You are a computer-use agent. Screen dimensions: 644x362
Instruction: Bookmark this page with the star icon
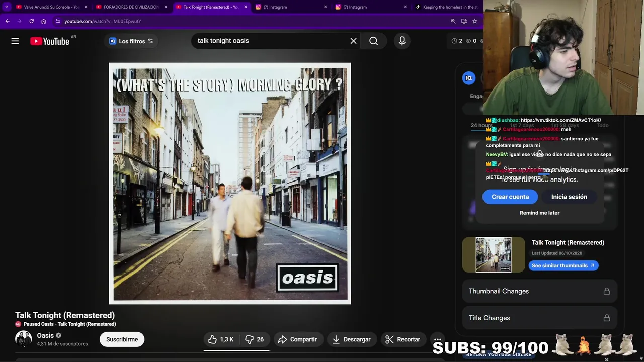coord(474,21)
